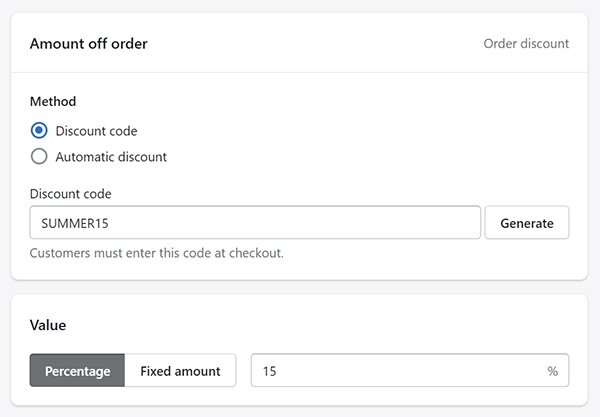The width and height of the screenshot is (600, 417).
Task: Click the Discount code option label
Action: tap(96, 131)
